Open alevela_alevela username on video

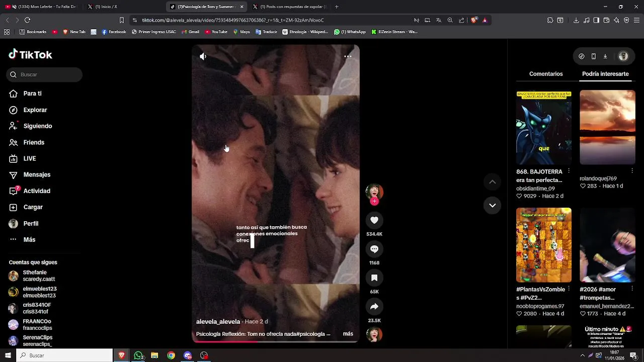click(218, 322)
